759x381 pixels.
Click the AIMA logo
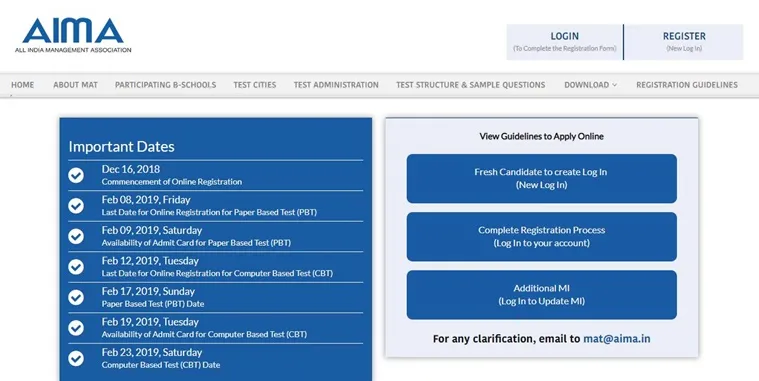tap(73, 35)
